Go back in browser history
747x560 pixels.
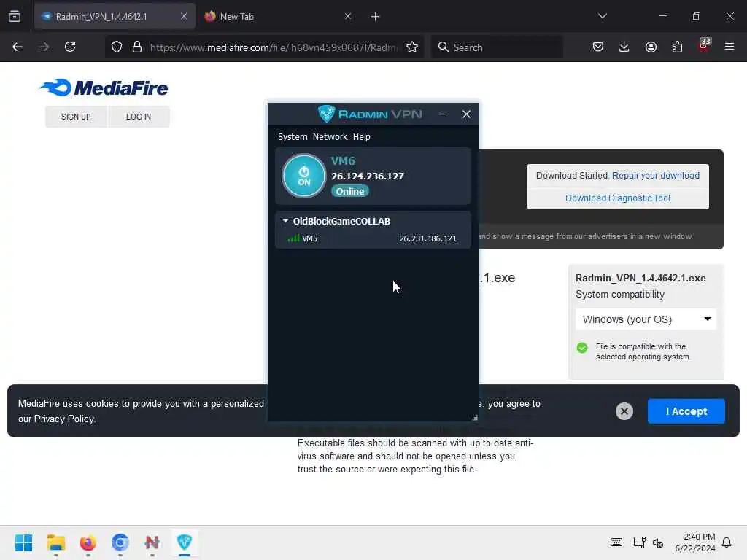pyautogui.click(x=18, y=47)
